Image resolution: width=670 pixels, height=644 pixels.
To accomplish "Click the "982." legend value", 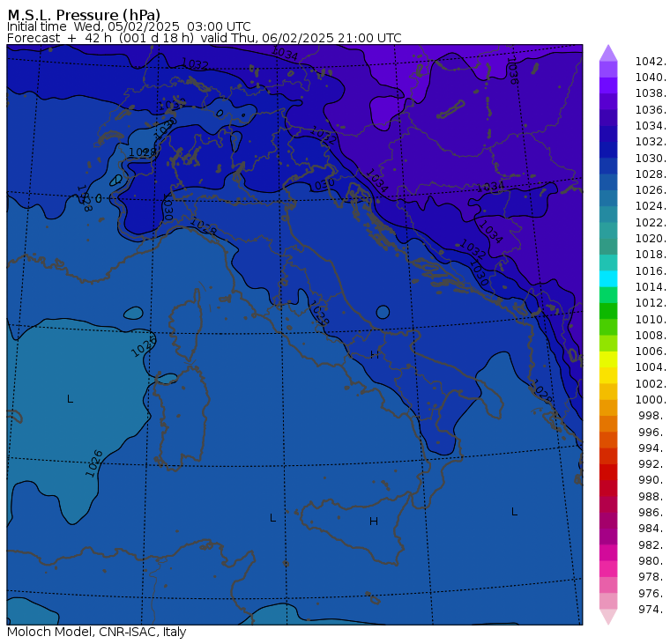I will click(x=652, y=545).
